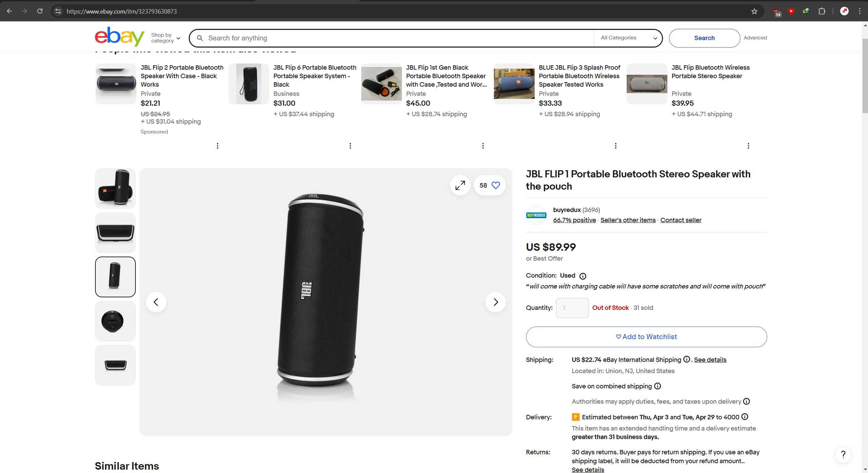Open returns See details link
The height and width of the screenshot is (473, 868).
click(588, 470)
